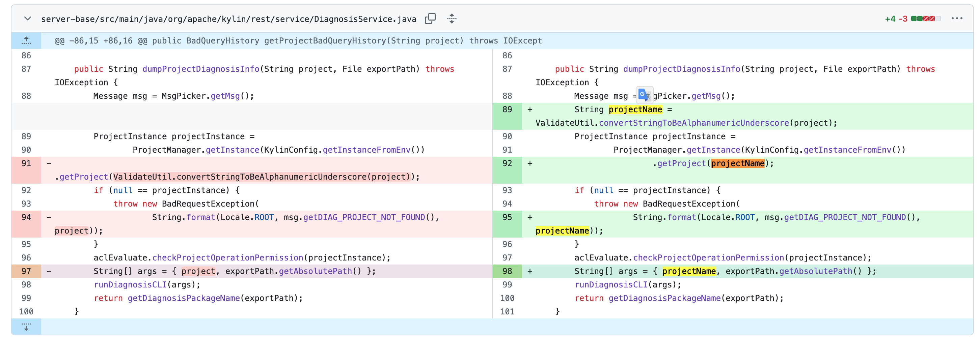The image size is (980, 339).
Task: Click the Google Translate popup icon
Action: pos(645,95)
